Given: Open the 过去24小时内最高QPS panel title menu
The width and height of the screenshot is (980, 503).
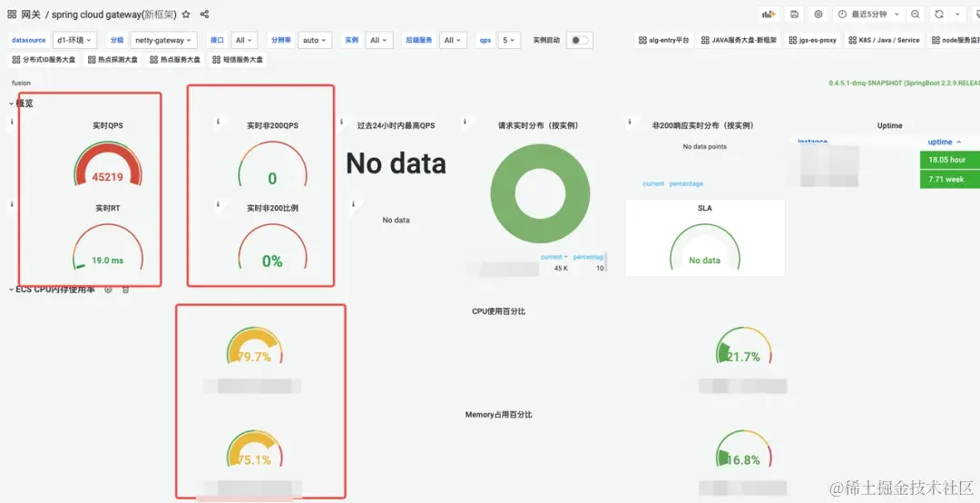Looking at the screenshot, I should [x=396, y=125].
